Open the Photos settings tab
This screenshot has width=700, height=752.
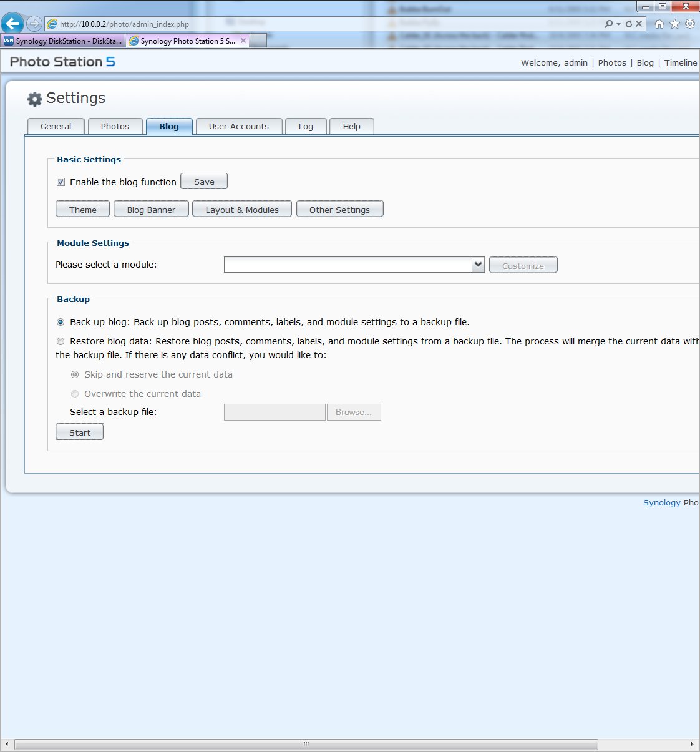(x=115, y=126)
